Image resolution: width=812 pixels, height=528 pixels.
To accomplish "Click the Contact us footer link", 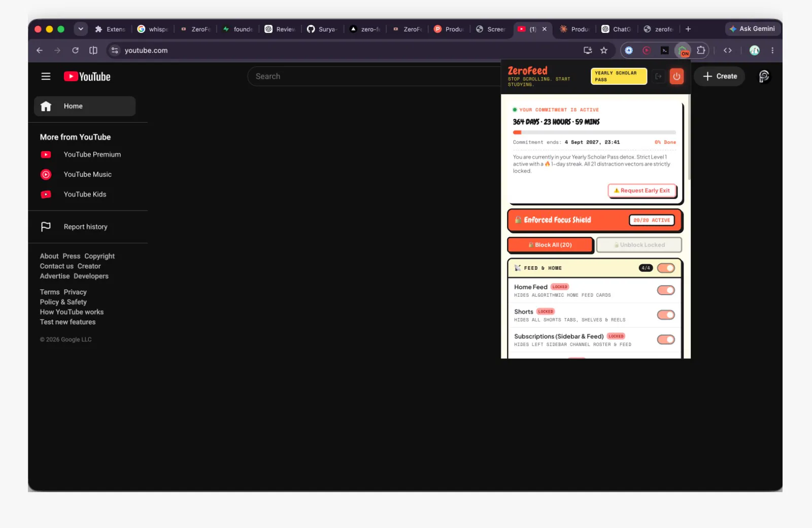I will [x=57, y=266].
